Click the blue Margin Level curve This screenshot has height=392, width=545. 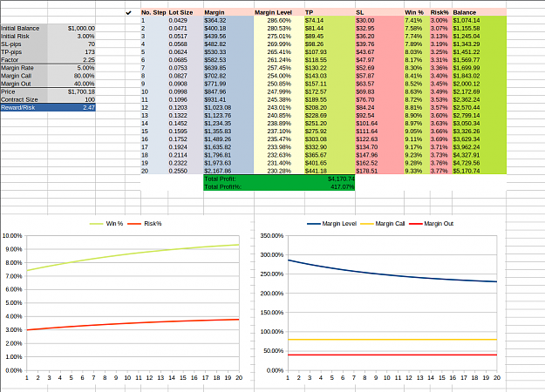(x=387, y=275)
